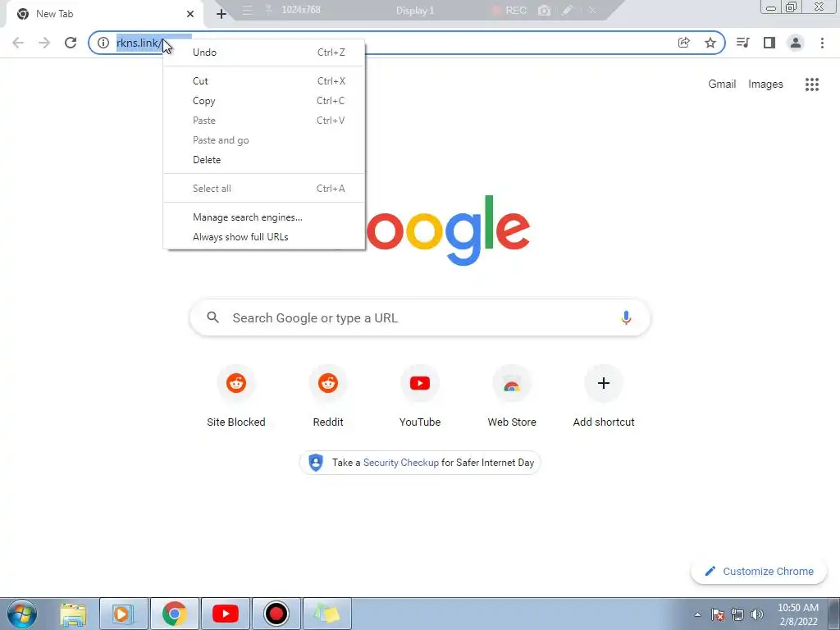Open YouTube app in taskbar
840x630 pixels.
pyautogui.click(x=225, y=614)
